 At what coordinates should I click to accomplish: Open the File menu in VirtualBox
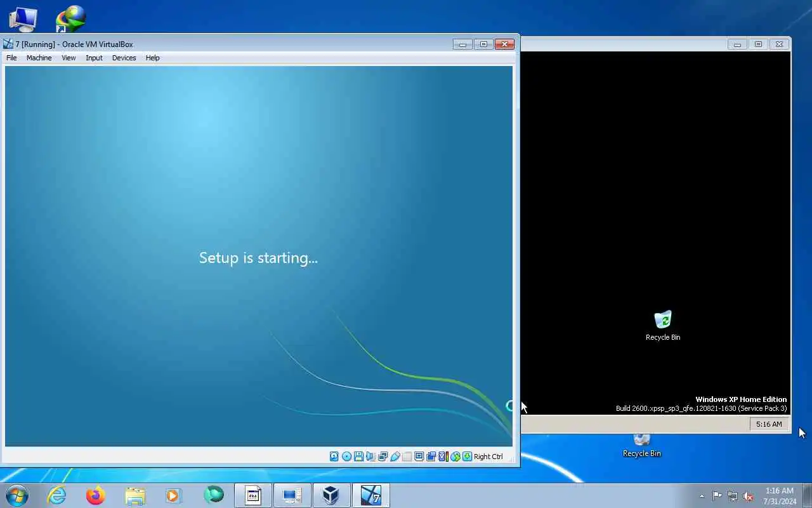(x=11, y=58)
